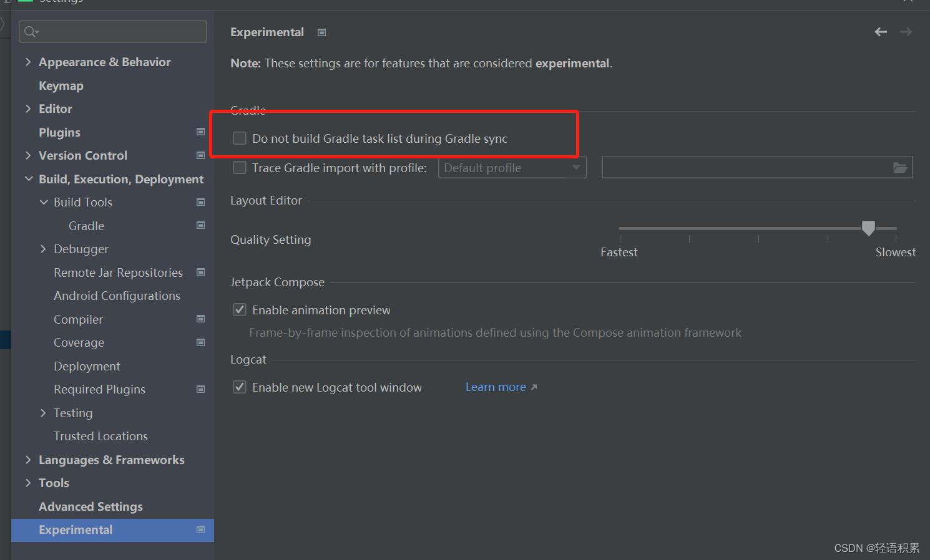Click the project-level icon next to Plugins
The height and width of the screenshot is (560, 930).
(x=201, y=132)
